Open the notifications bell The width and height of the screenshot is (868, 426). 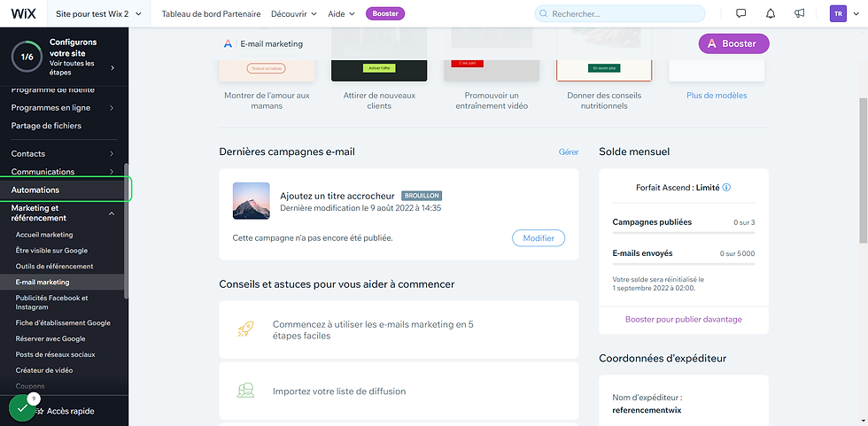[x=771, y=14]
